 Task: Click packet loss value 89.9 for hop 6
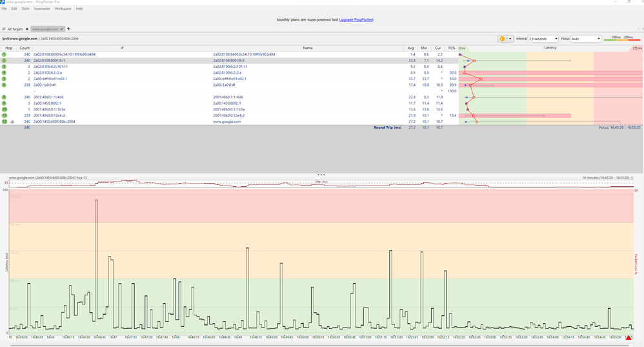[x=452, y=85]
